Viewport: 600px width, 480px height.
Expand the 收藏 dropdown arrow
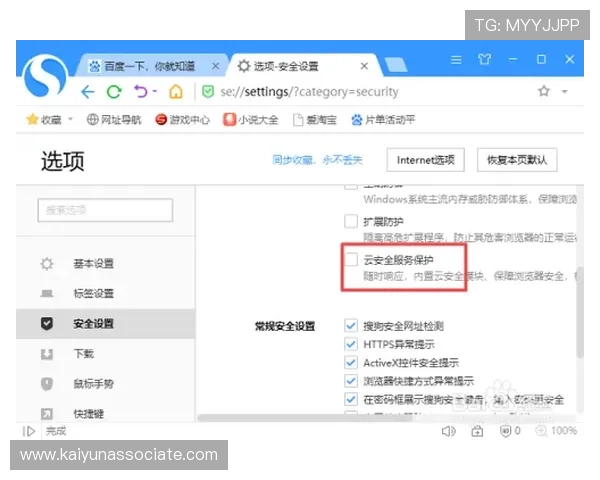pyautogui.click(x=70, y=119)
